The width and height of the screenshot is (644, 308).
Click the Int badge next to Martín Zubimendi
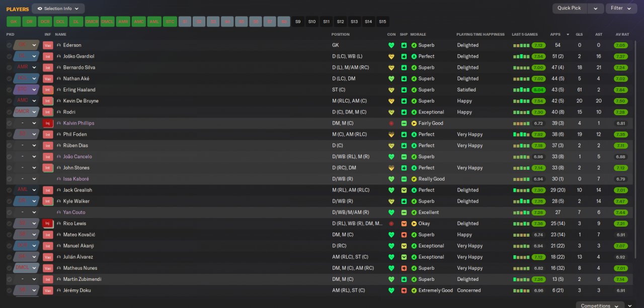[48, 279]
